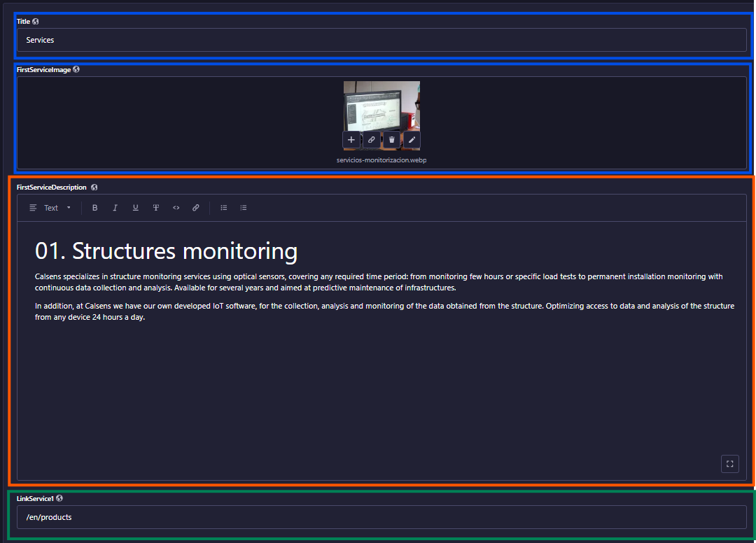
Task: Open the Text block type dropdown
Action: click(51, 208)
